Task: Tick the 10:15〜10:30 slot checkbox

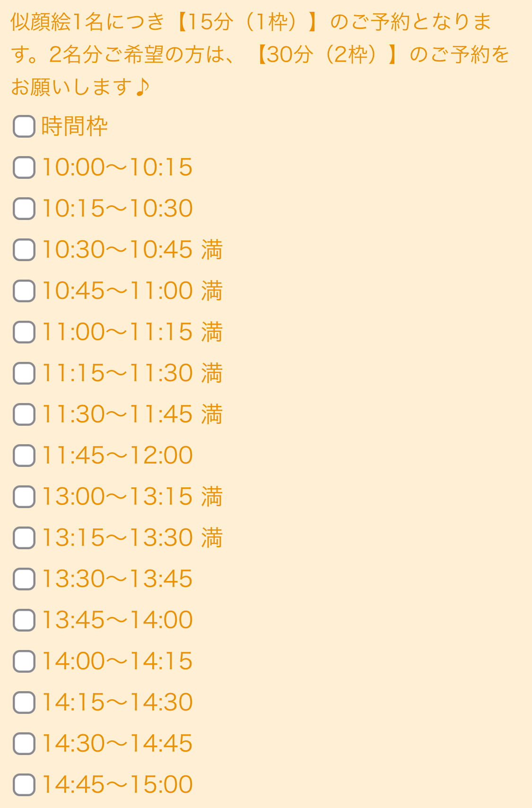Action: [24, 209]
